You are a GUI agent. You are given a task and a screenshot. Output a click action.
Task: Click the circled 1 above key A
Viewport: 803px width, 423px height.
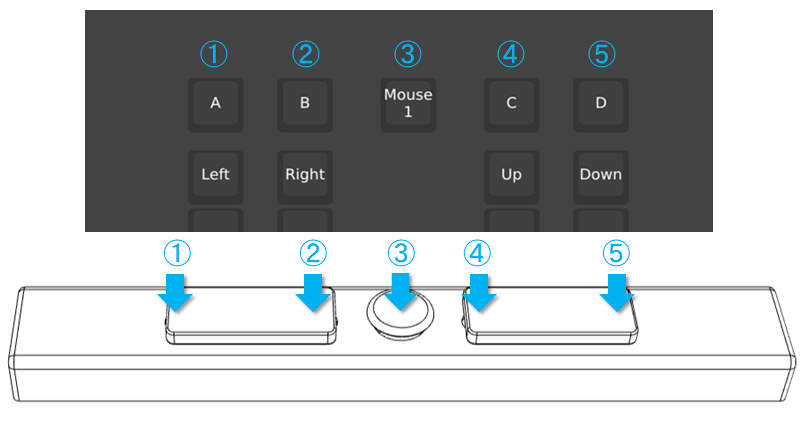(214, 54)
